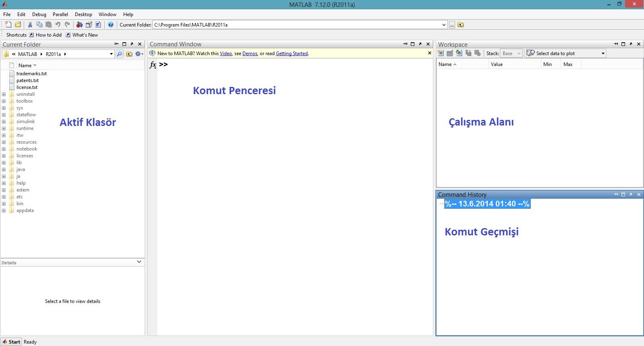The image size is (644, 346).
Task: Create a new variable in the Workspace
Action: (x=441, y=53)
